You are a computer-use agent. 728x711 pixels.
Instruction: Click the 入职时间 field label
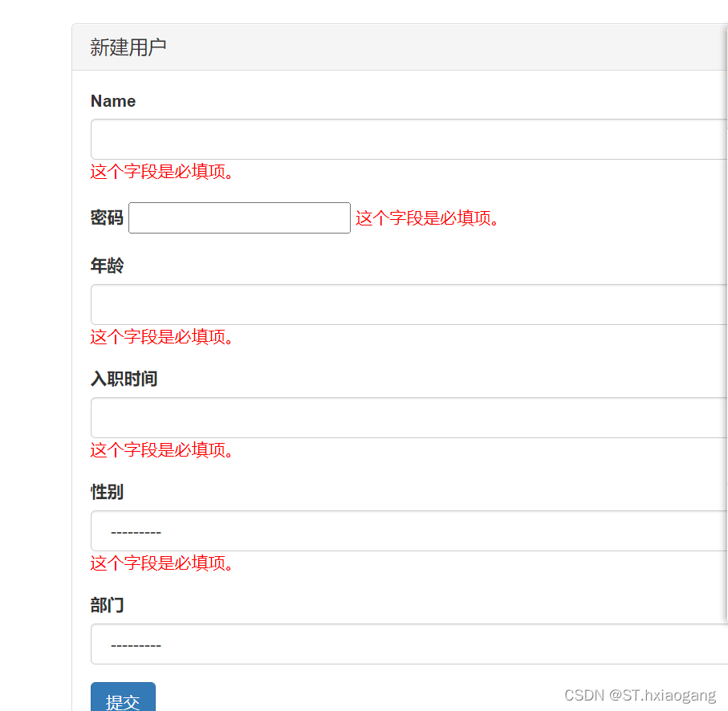[x=124, y=379]
